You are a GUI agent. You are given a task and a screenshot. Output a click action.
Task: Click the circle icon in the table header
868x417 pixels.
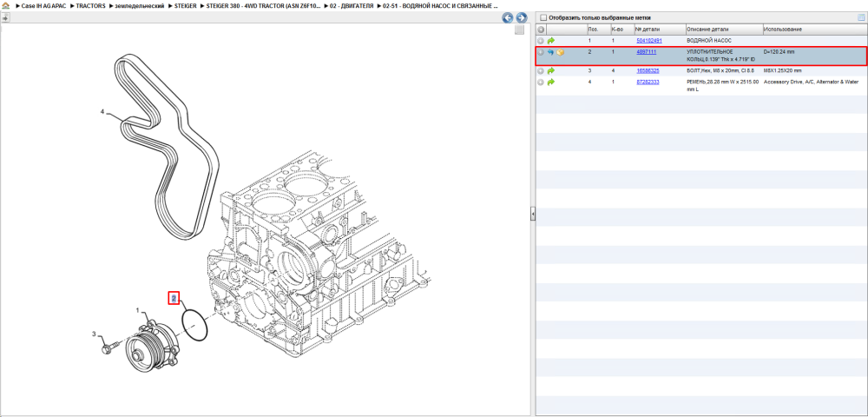[x=541, y=30]
